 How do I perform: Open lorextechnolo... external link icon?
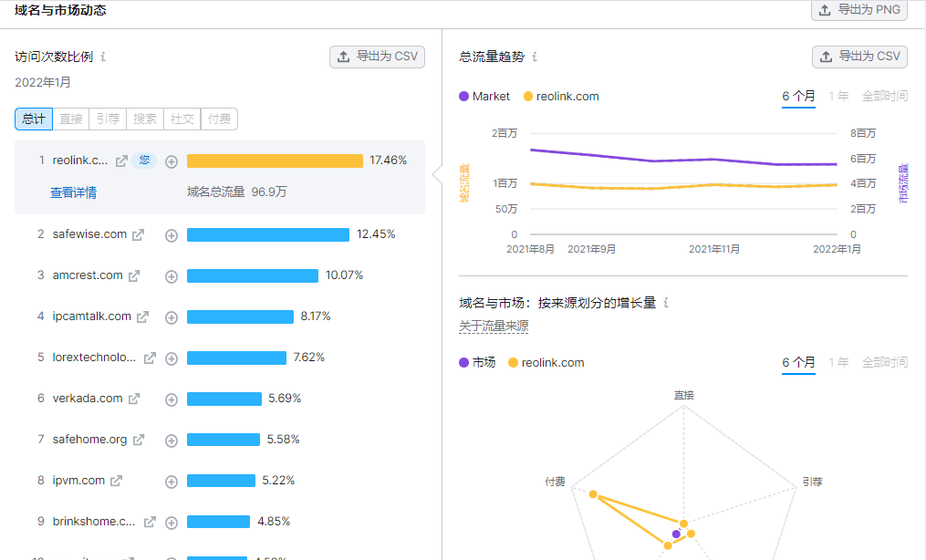click(150, 358)
